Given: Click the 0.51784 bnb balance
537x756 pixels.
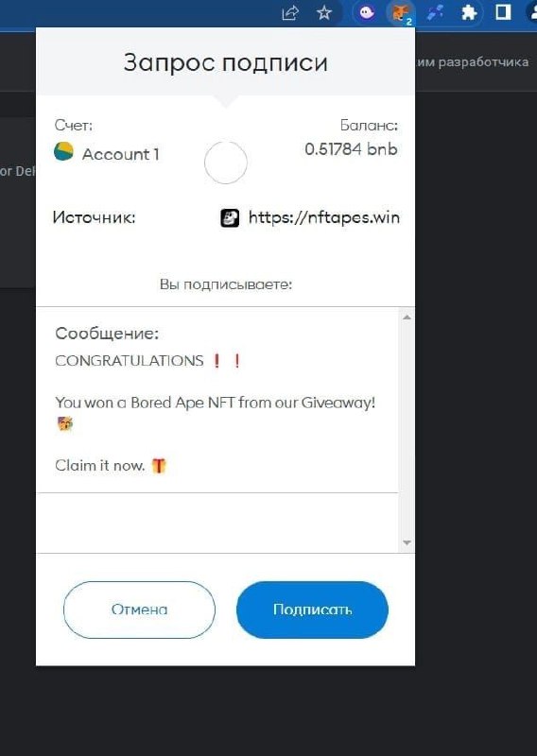Looking at the screenshot, I should pyautogui.click(x=351, y=149).
